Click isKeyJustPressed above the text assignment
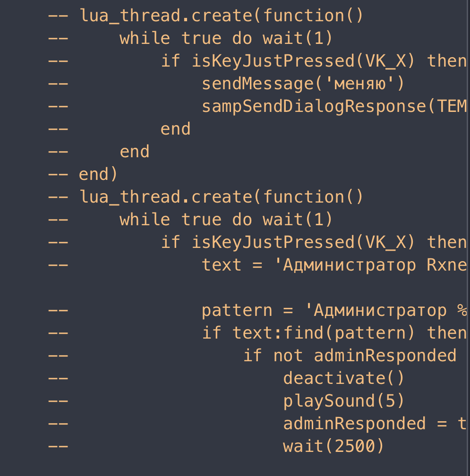This screenshot has width=470, height=476. tap(273, 242)
